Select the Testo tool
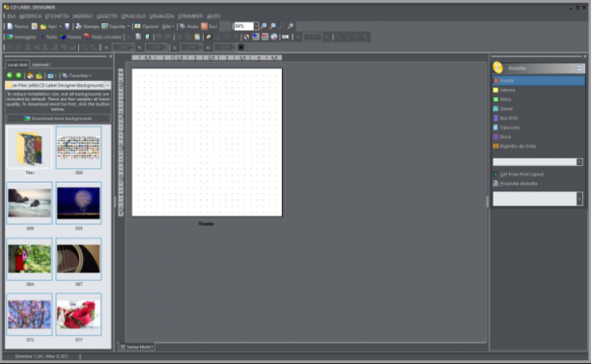This screenshot has height=364, width=591. (x=48, y=37)
